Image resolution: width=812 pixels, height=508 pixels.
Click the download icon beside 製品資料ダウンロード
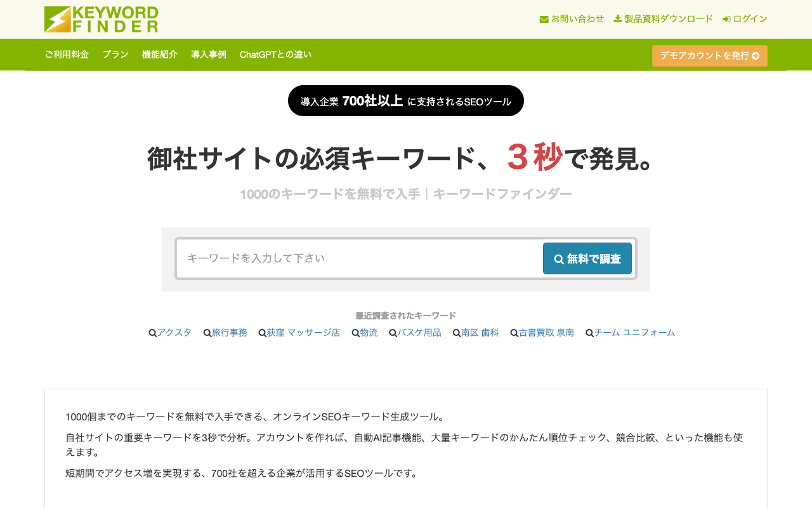[617, 18]
